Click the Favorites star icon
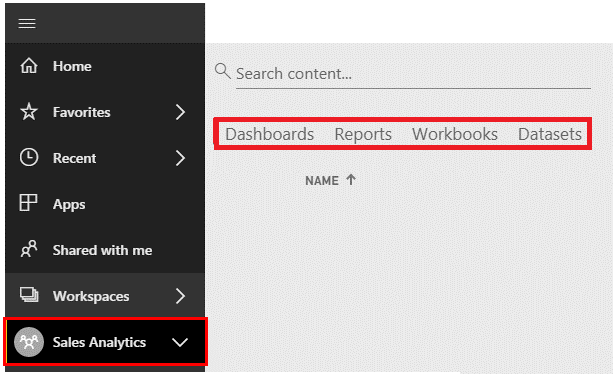This screenshot has height=374, width=613. (29, 112)
